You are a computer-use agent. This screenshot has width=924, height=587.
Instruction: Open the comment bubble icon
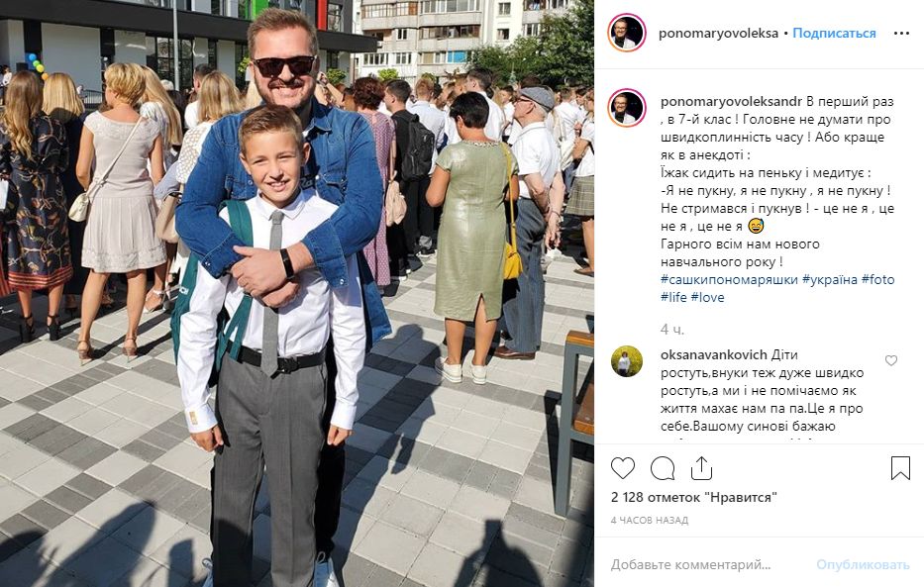pyautogui.click(x=663, y=468)
